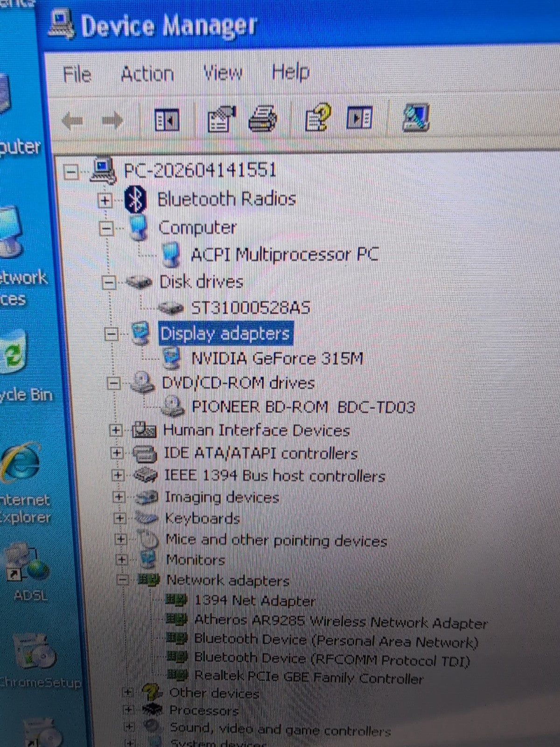The width and height of the screenshot is (560, 747).
Task: Click the Human Interface Devices icon
Action: [144, 430]
